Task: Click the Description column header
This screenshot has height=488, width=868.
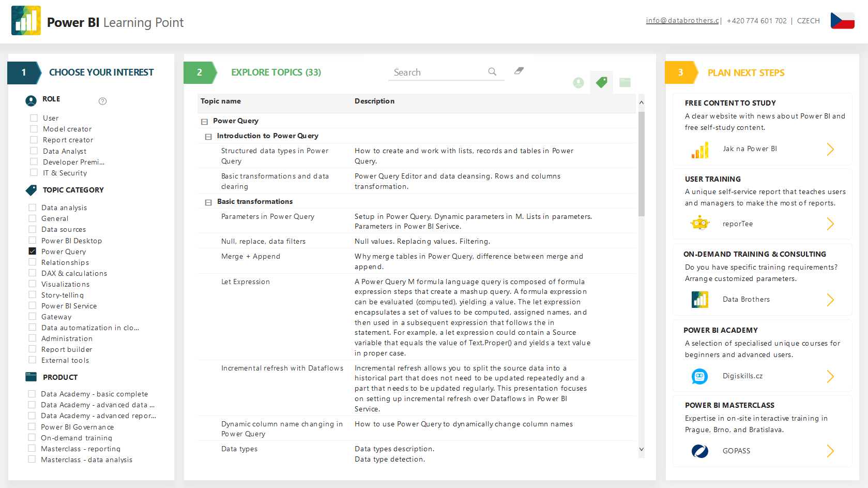Action: tap(374, 101)
